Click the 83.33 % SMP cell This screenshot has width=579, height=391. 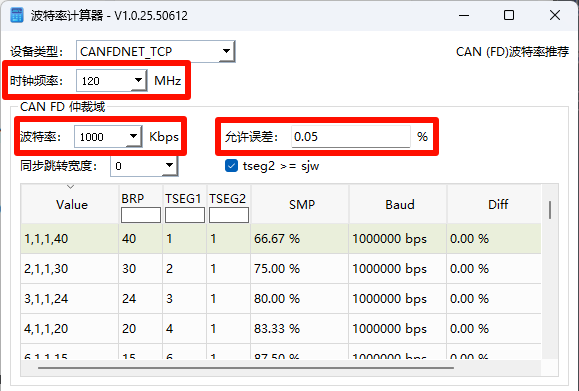click(299, 328)
